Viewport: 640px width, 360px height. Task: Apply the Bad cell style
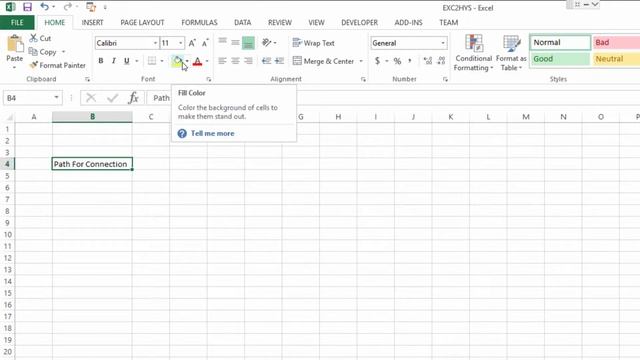(616, 42)
